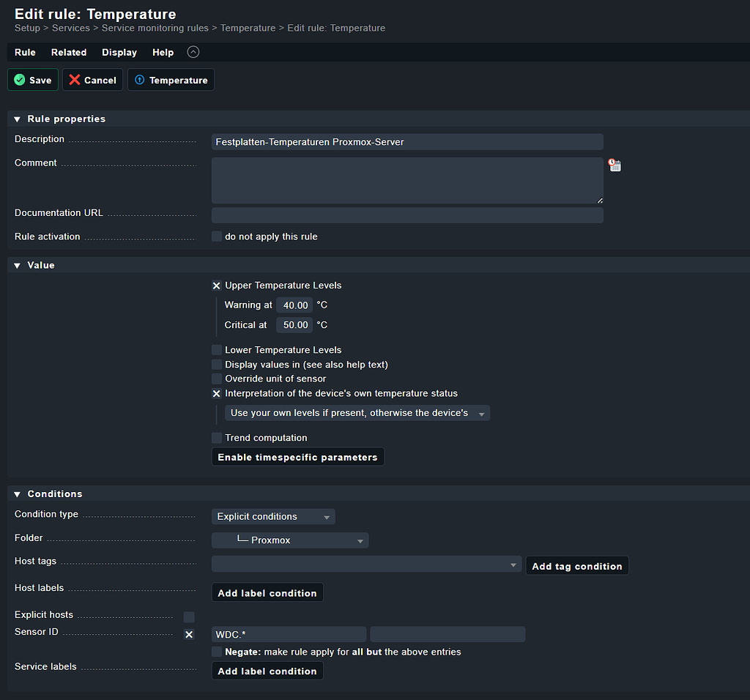Click Add tag condition button
The height and width of the screenshot is (700, 750).
point(577,566)
